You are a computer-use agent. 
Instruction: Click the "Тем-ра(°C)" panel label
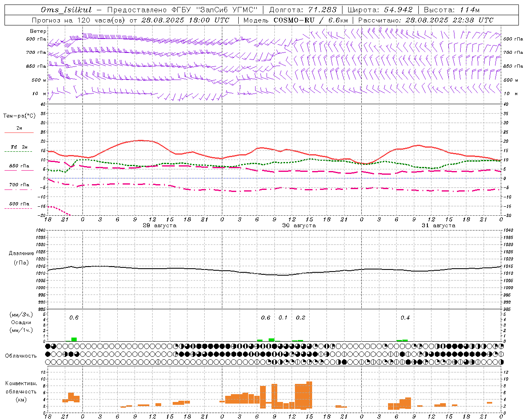click(x=19, y=116)
